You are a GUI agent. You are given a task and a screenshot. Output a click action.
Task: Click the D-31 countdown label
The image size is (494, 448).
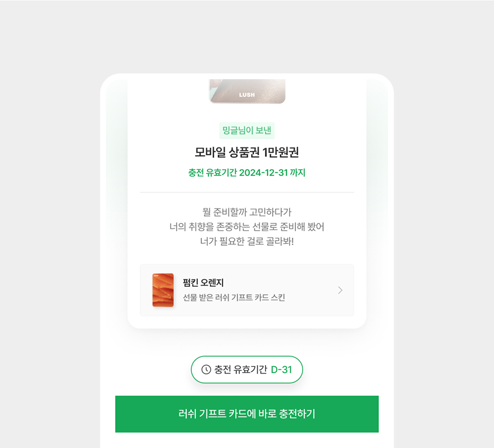(x=281, y=370)
